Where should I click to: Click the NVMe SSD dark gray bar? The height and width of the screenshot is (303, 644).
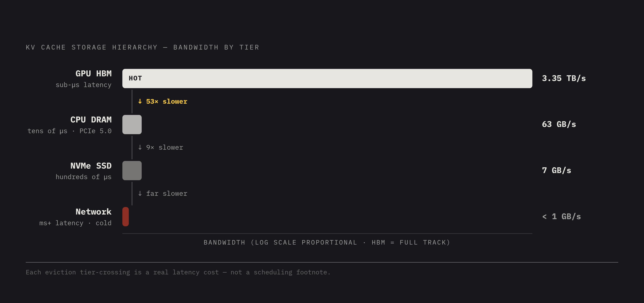[132, 171]
